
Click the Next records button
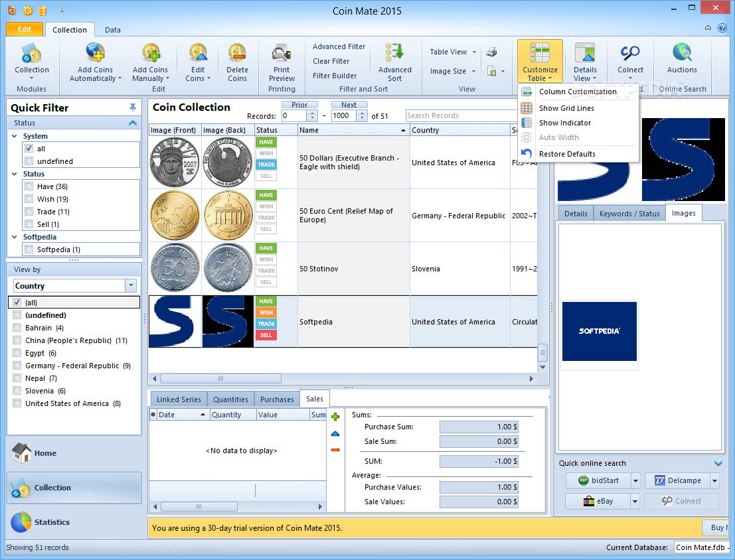349,105
